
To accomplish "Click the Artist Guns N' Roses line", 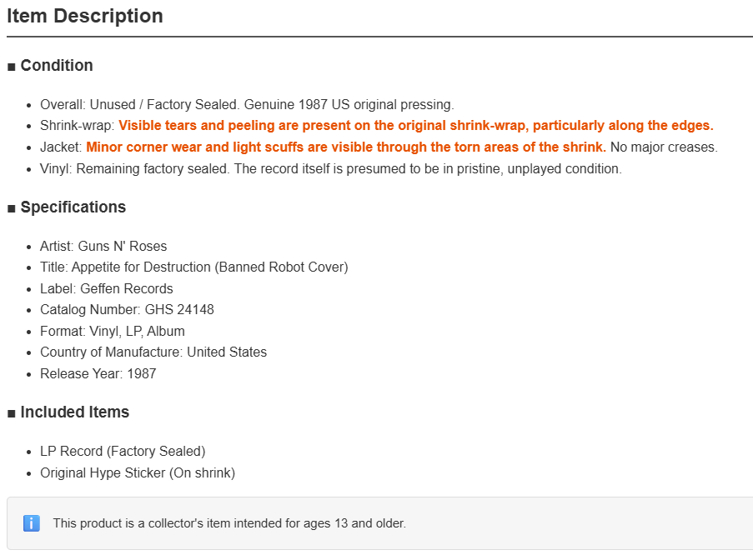I will (103, 246).
